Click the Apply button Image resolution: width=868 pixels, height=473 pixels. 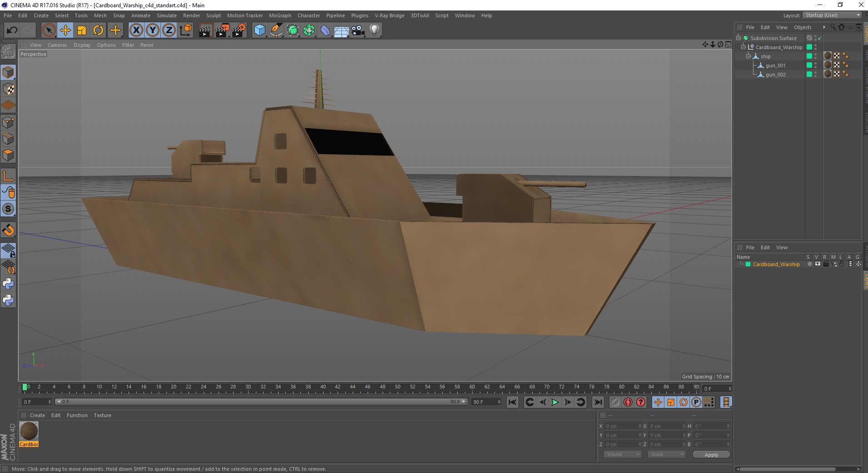[x=711, y=455]
